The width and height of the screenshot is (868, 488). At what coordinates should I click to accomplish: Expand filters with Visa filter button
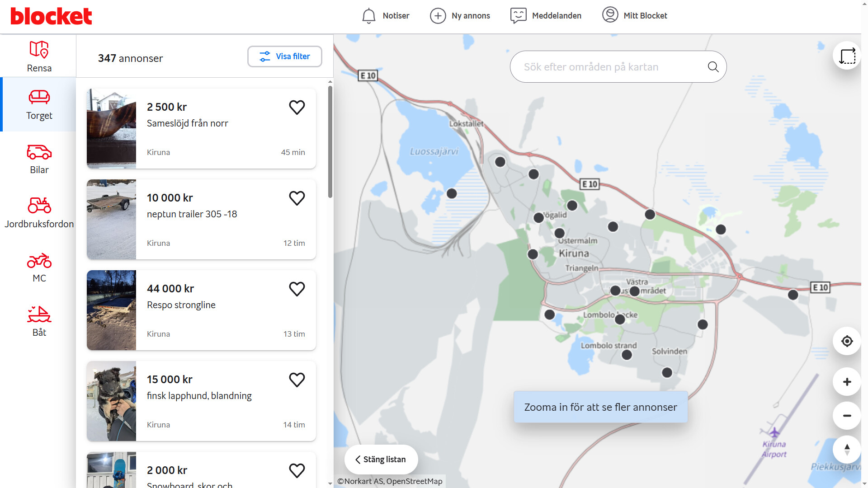tap(284, 56)
